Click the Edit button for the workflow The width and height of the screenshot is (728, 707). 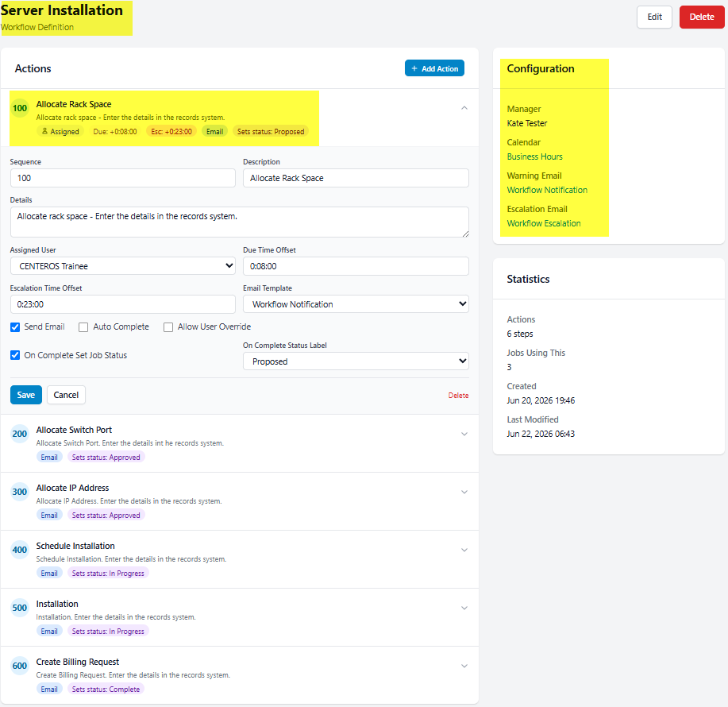click(654, 17)
